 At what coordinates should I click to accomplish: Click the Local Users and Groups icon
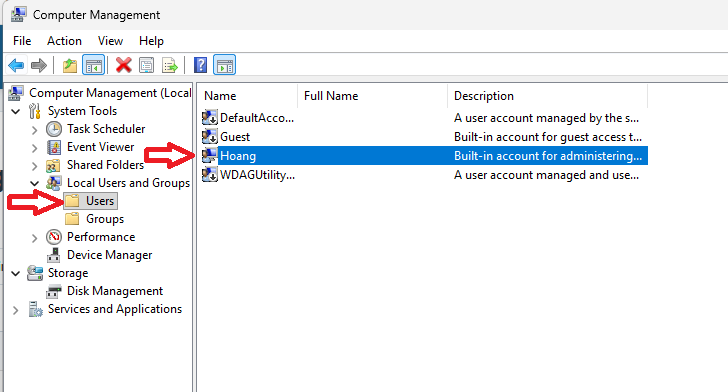coord(53,183)
